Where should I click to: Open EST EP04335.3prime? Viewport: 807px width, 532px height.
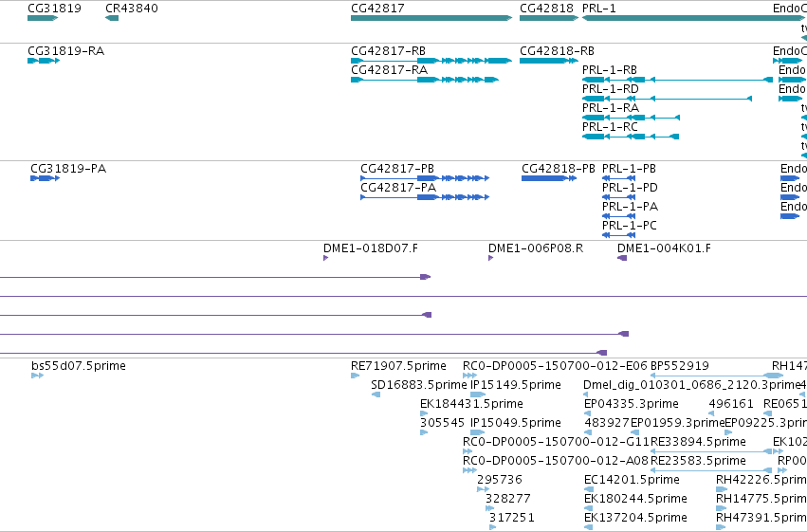tap(631, 404)
